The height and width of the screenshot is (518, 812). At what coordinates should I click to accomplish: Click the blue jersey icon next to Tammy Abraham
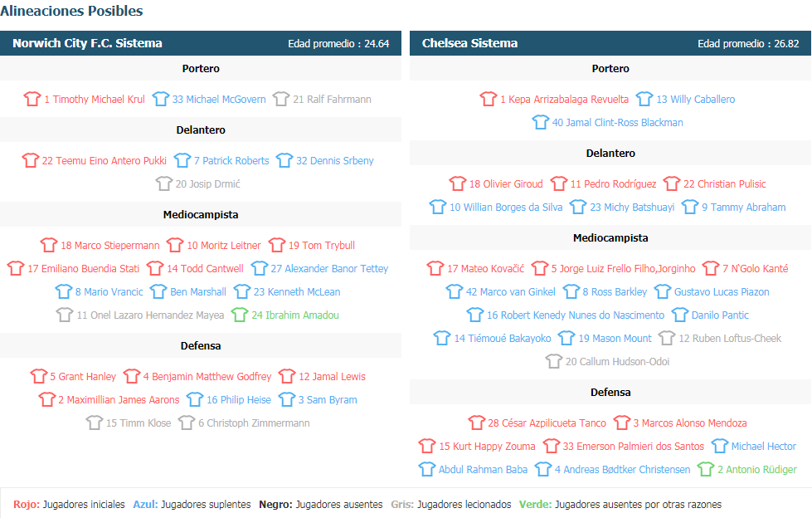coord(690,207)
